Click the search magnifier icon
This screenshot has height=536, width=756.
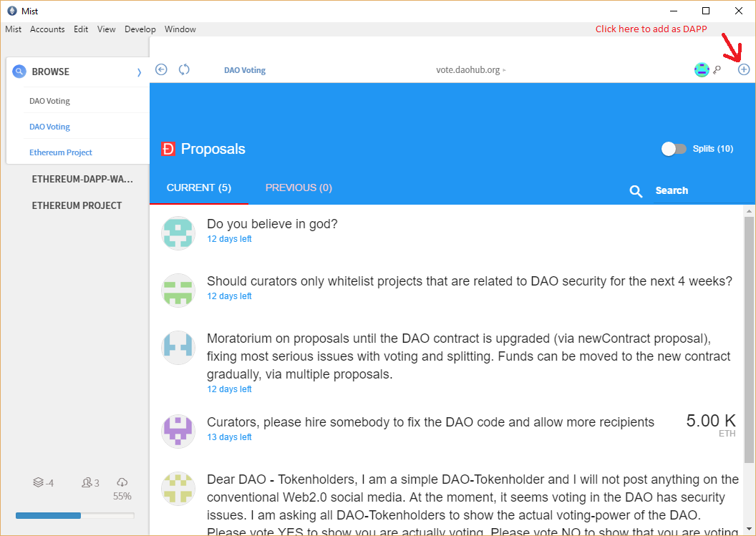pyautogui.click(x=636, y=191)
